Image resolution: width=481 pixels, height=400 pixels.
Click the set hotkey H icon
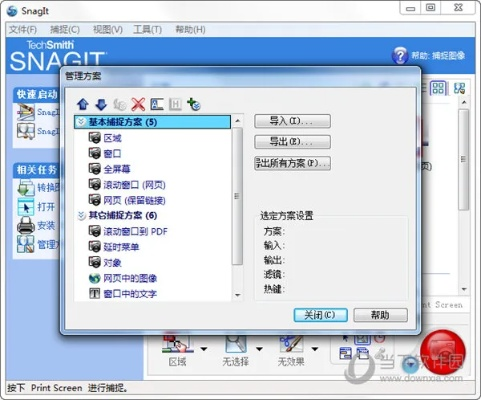[175, 104]
